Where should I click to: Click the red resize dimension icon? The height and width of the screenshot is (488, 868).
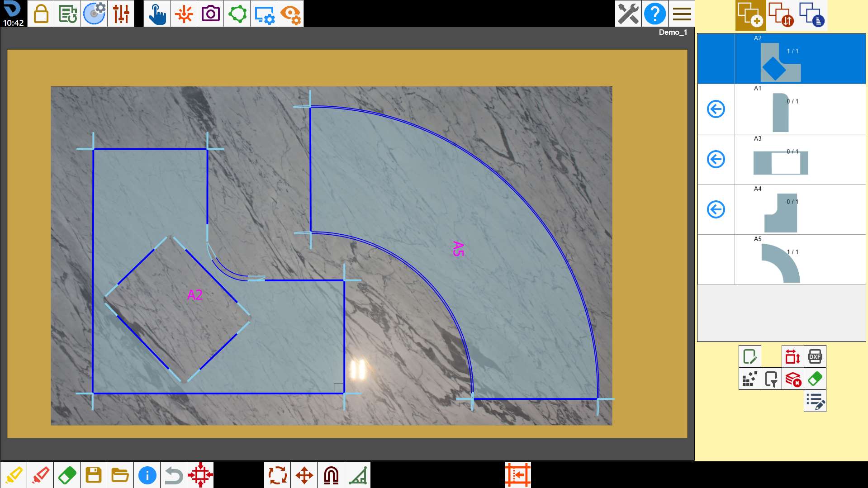(793, 357)
